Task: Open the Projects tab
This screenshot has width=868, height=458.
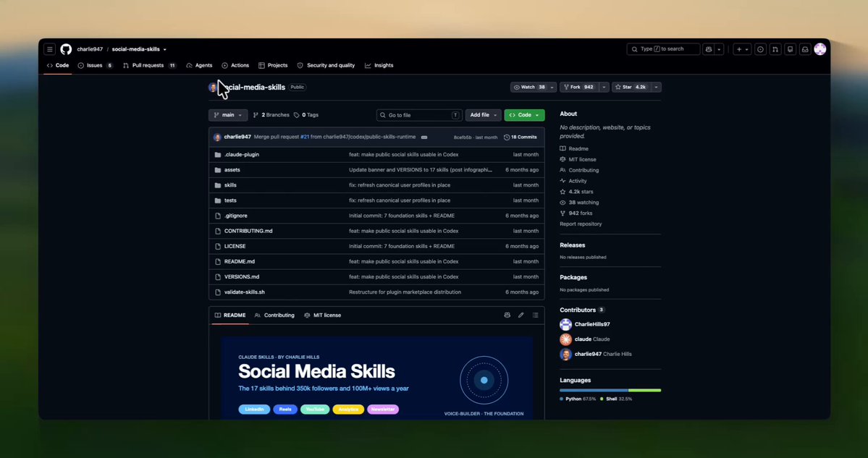Action: tap(273, 65)
